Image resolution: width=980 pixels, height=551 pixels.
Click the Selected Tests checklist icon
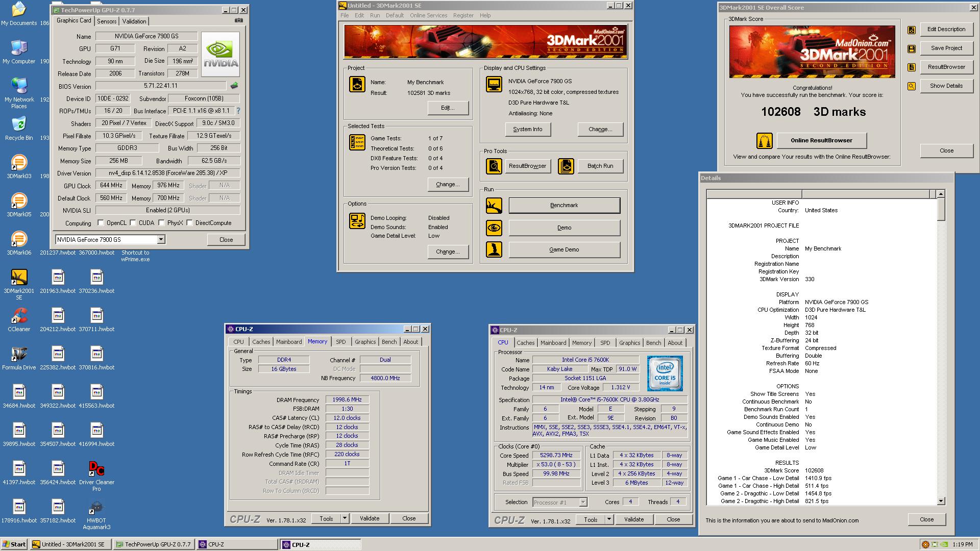click(357, 142)
